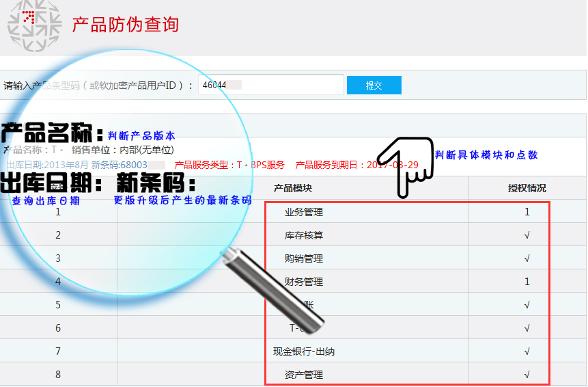
Task: Select the 授权情况 column header
Action: 527,188
